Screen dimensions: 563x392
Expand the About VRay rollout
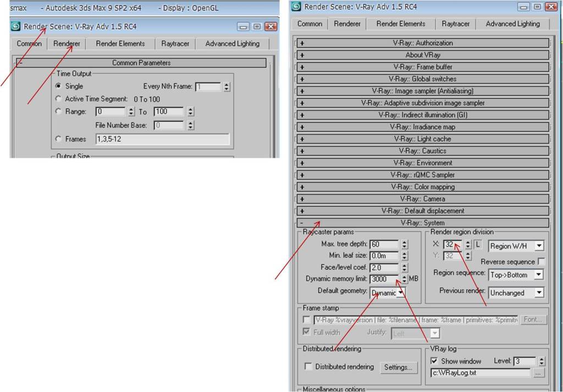click(423, 55)
